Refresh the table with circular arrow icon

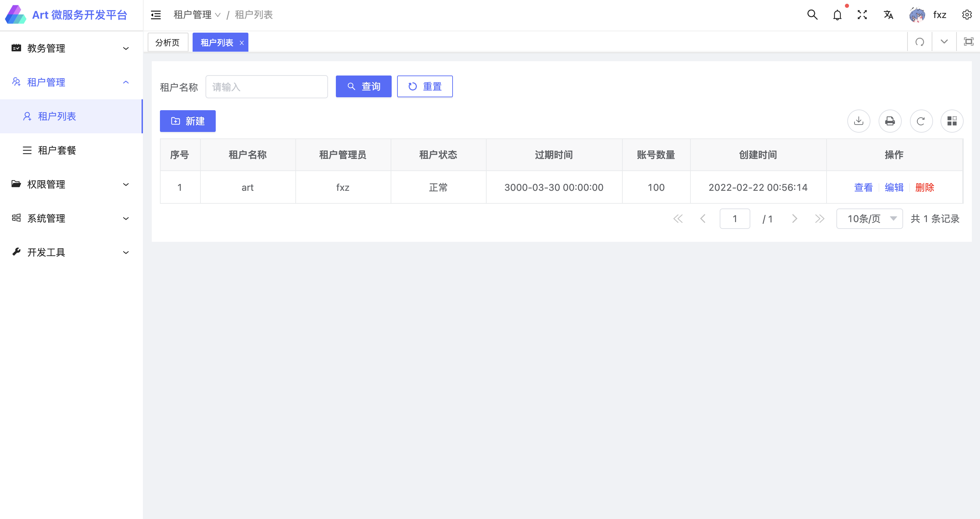coord(921,121)
